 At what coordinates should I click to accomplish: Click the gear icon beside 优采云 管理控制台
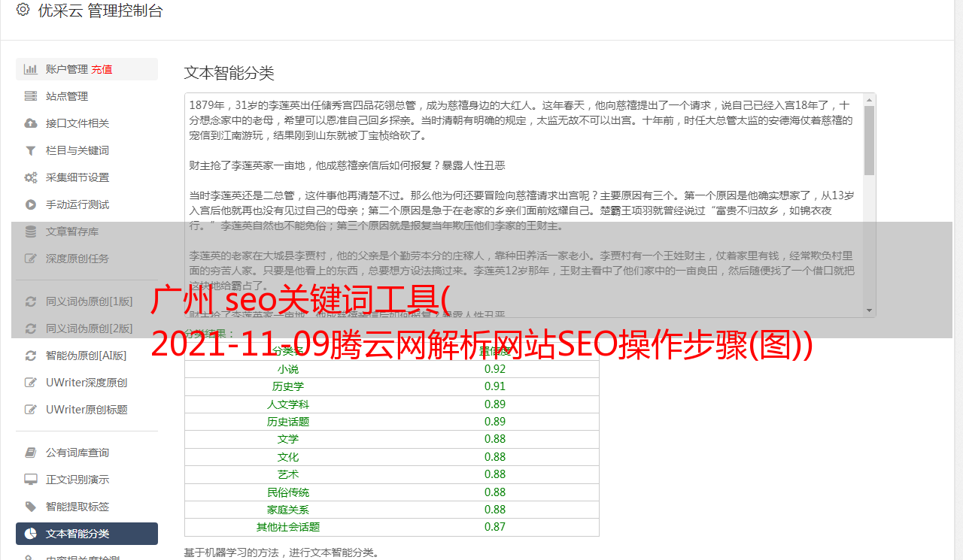(23, 10)
